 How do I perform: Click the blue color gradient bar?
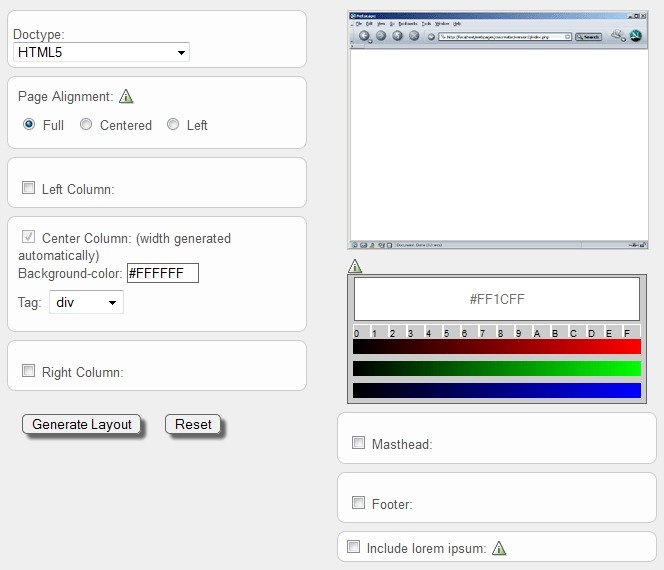pos(497,390)
